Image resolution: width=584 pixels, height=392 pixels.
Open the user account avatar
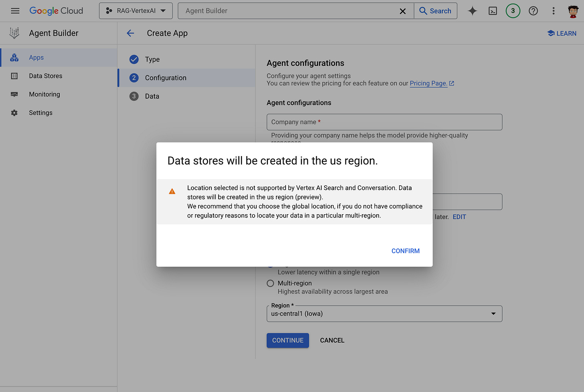pos(573,11)
